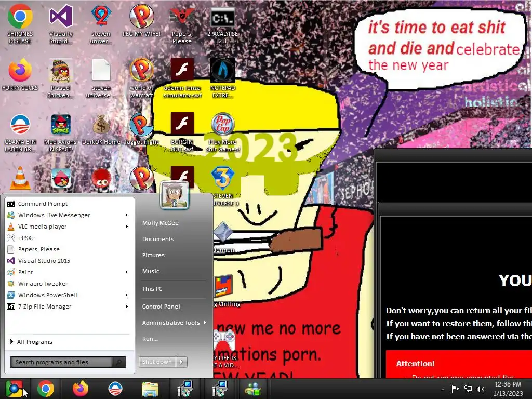This screenshot has width=532, height=399.
Task: Click the taskbar clock 12:35 PM
Action: click(508, 384)
